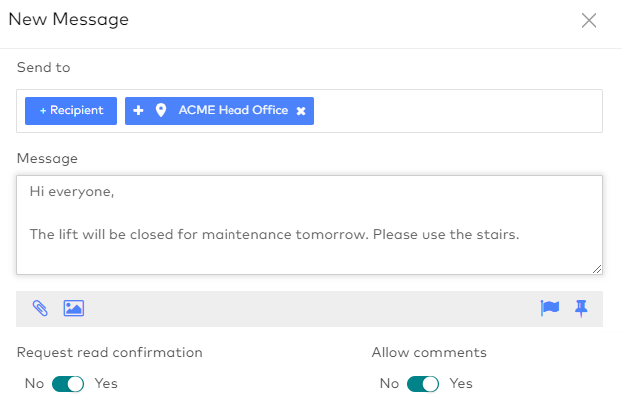Select No label for Allow comments
Image resolution: width=622 pixels, height=418 pixels.
coord(389,383)
